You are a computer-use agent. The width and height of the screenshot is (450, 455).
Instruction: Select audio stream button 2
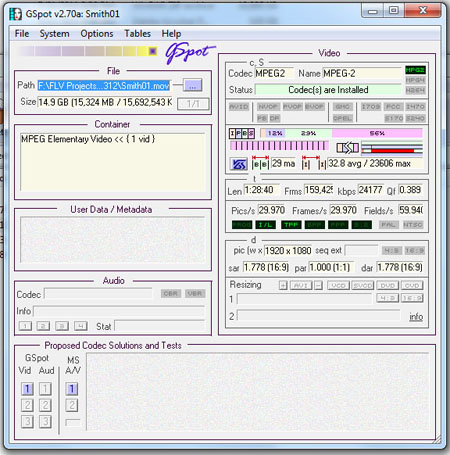(x=43, y=326)
